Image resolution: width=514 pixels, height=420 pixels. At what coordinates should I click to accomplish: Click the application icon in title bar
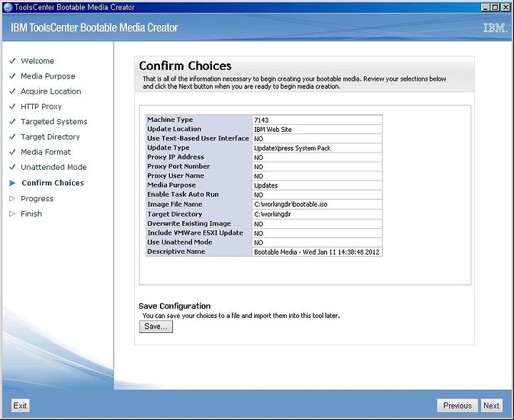(x=7, y=7)
